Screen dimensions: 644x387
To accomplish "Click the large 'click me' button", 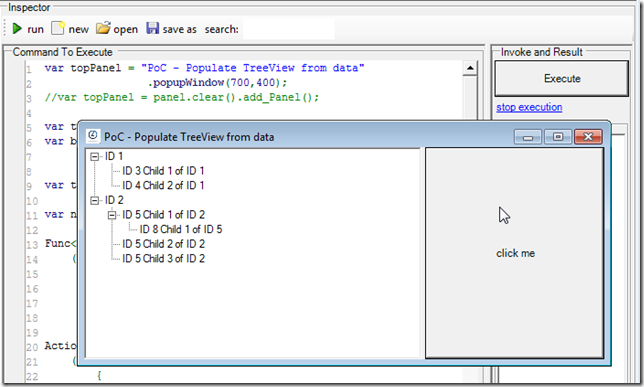I will (514, 253).
